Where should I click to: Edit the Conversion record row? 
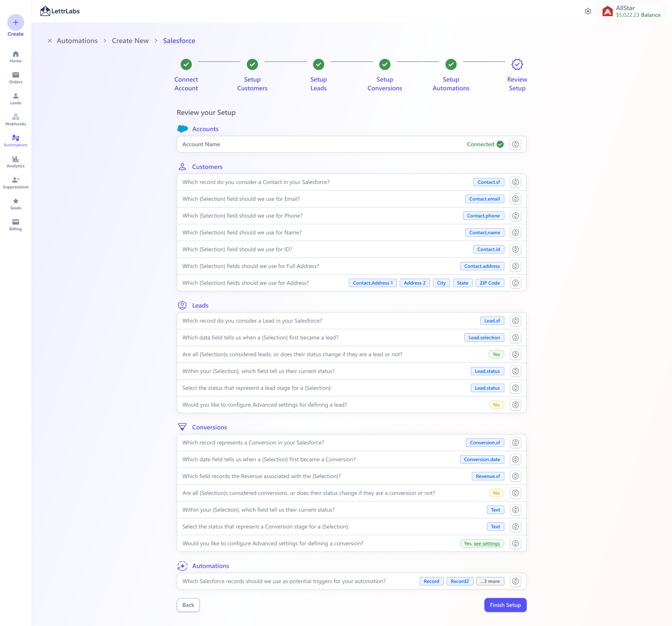pyautogui.click(x=516, y=443)
